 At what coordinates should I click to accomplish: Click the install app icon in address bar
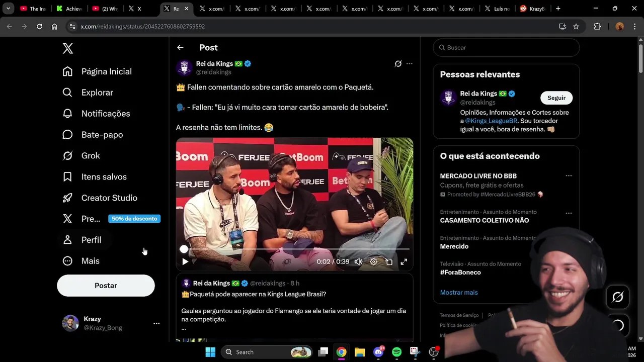pos(562,27)
